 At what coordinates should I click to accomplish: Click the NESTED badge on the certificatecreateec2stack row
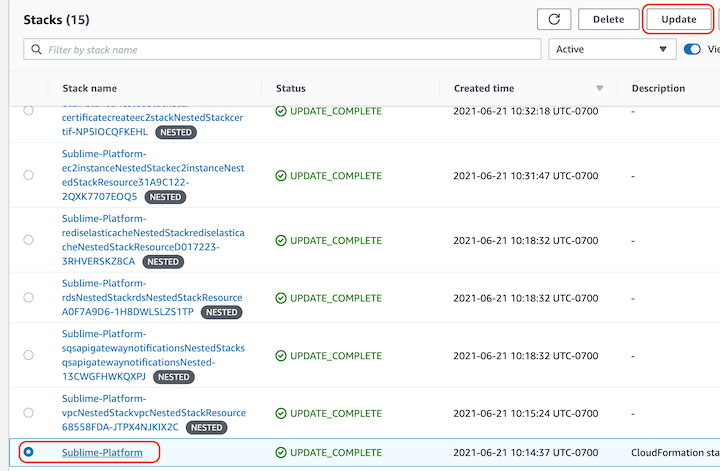176,132
